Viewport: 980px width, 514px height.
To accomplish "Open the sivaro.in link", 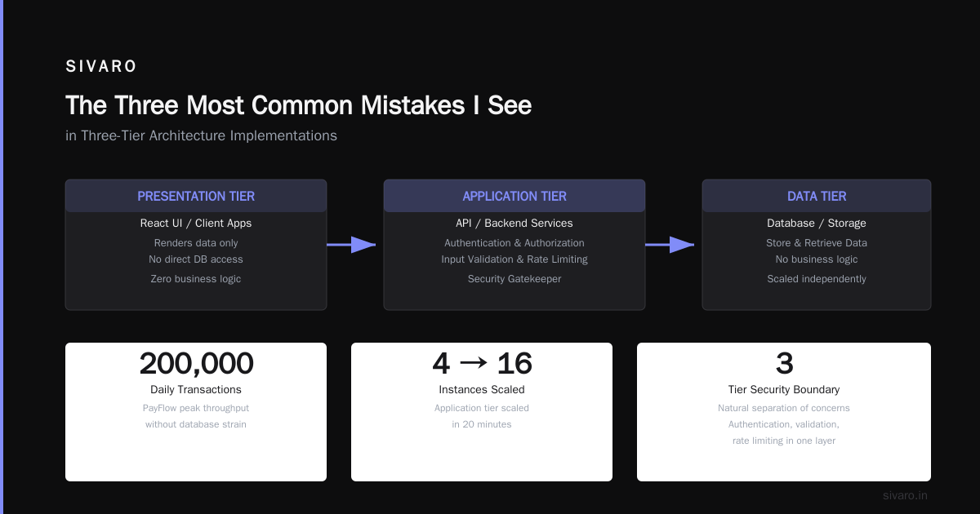I will coord(905,495).
